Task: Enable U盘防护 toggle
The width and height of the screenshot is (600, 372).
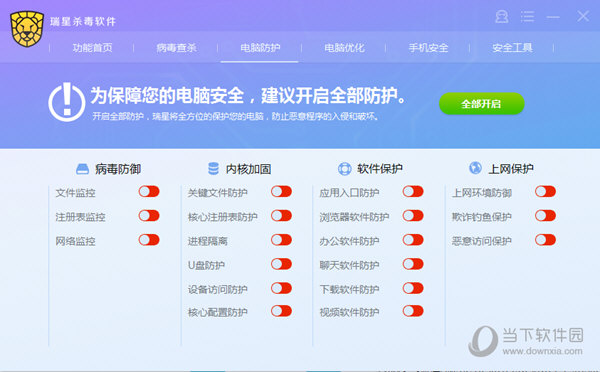Action: click(x=281, y=264)
